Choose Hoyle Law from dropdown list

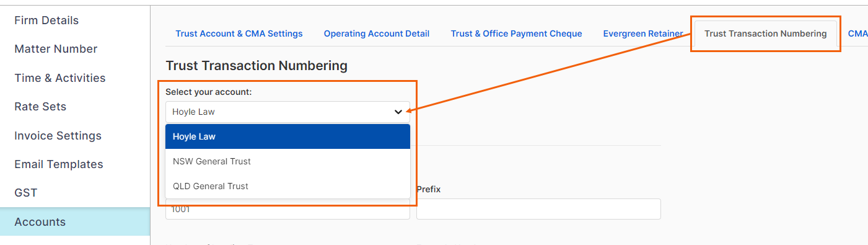(287, 136)
